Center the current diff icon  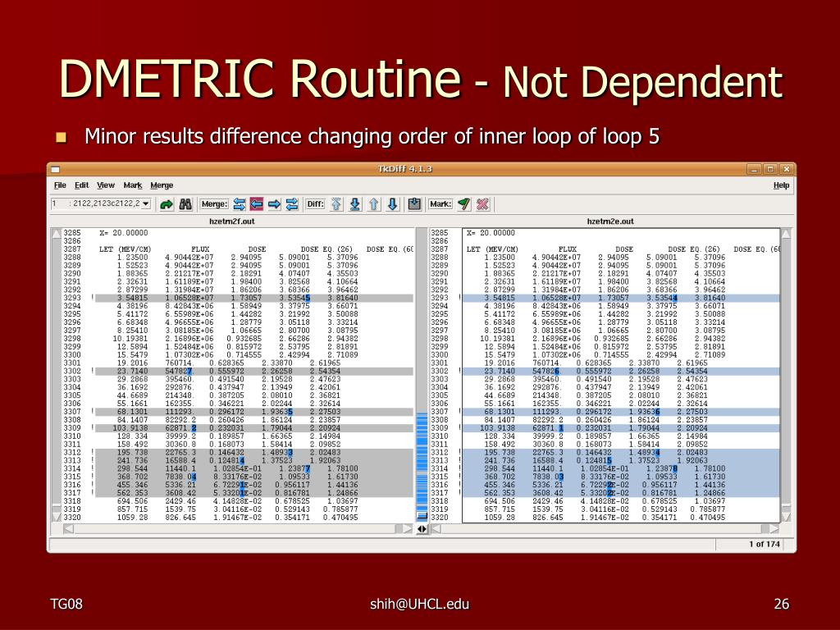click(414, 204)
